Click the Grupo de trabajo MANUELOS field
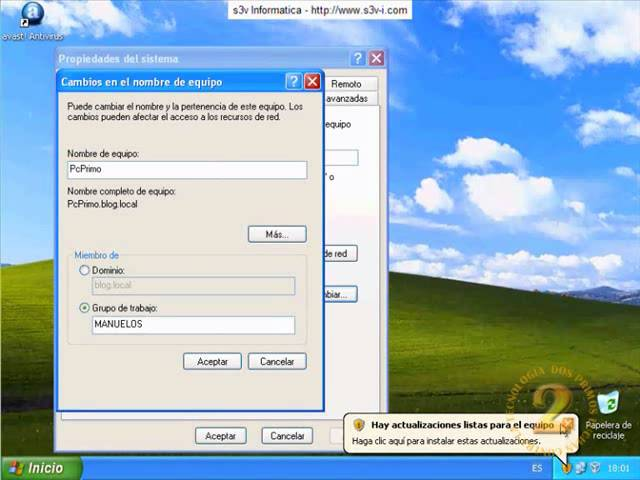 pyautogui.click(x=193, y=325)
